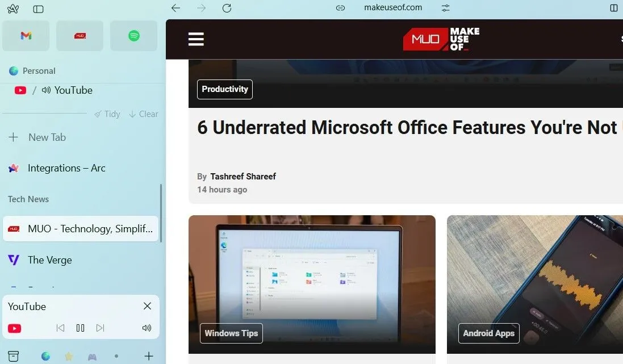Copy the page link icon

tap(341, 7)
